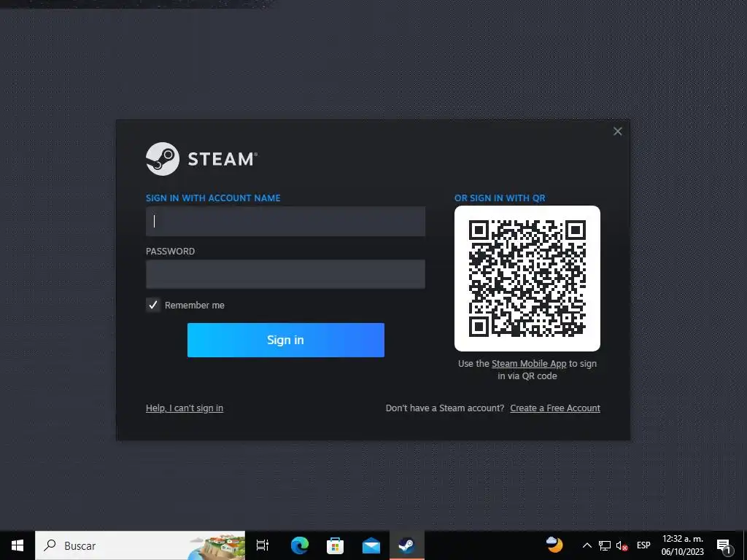Uncheck the Remember me checkbox
Screen dimensions: 747x560
153,306
